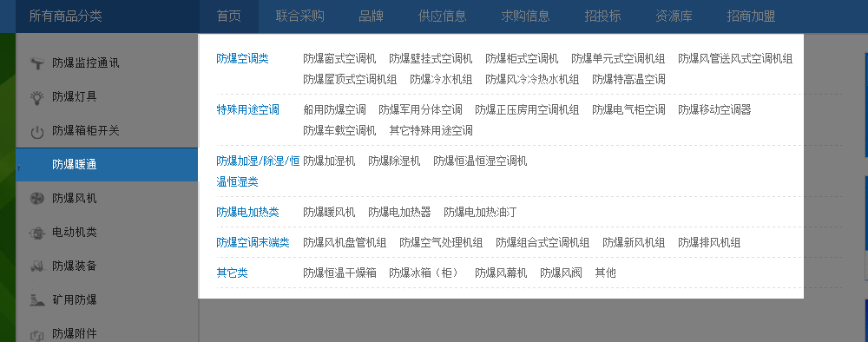868x342 pixels.
Task: Click the fan icon beside 防爆风机
Action: (36, 199)
